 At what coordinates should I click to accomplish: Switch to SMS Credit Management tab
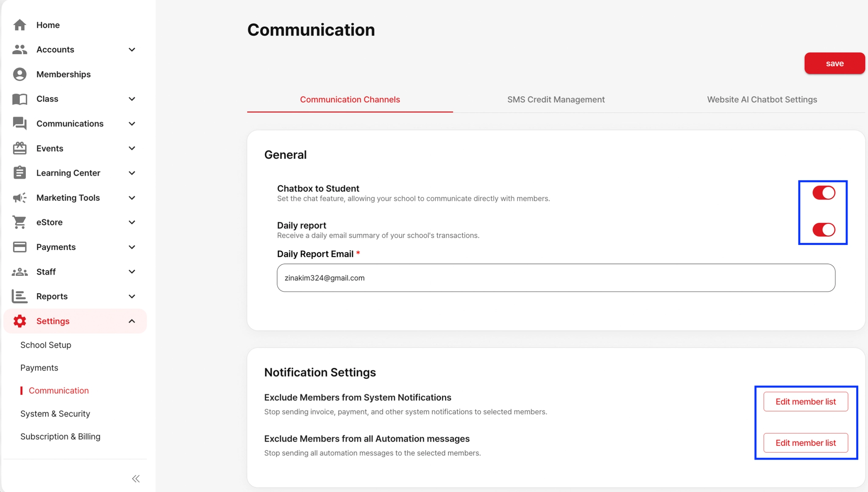tap(556, 100)
